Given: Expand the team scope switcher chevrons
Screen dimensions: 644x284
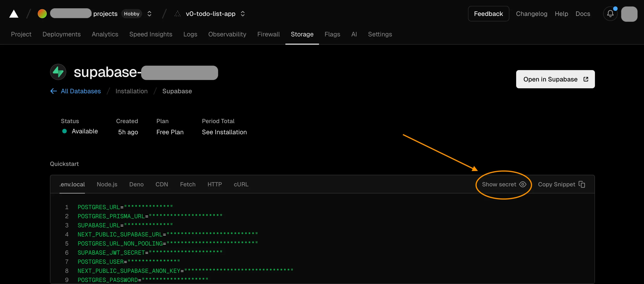Looking at the screenshot, I should click(149, 14).
